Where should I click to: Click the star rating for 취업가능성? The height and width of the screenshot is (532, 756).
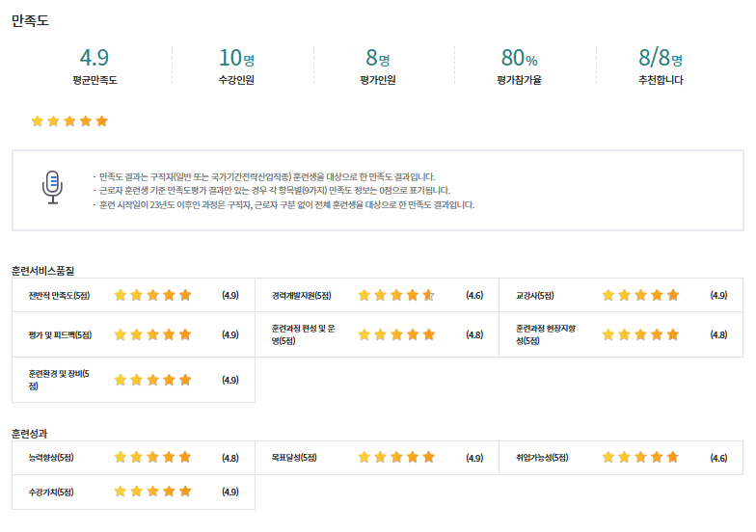tap(640, 458)
